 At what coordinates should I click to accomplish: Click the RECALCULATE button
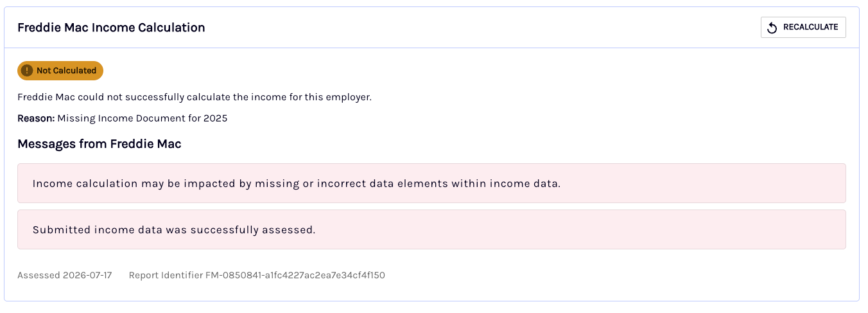(803, 27)
